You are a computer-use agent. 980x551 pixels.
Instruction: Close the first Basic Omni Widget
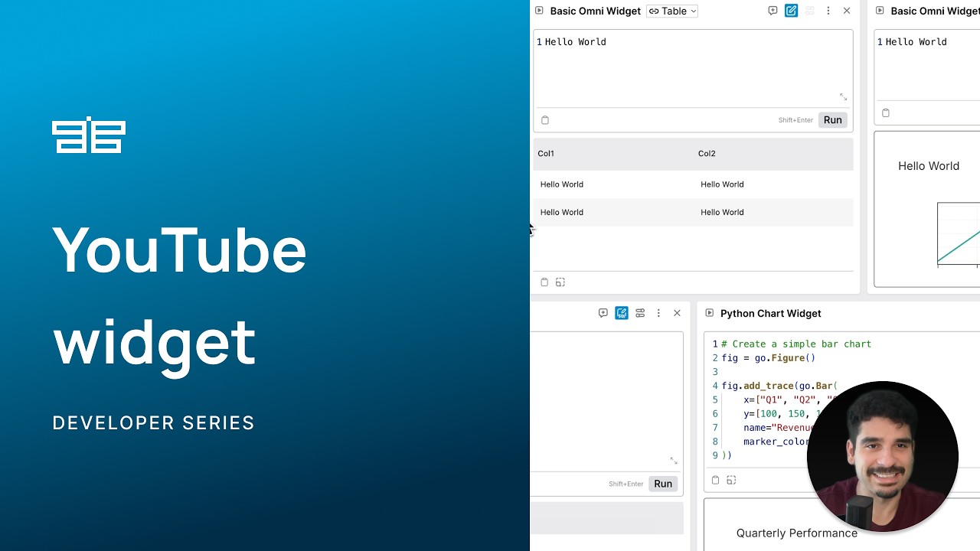point(846,11)
